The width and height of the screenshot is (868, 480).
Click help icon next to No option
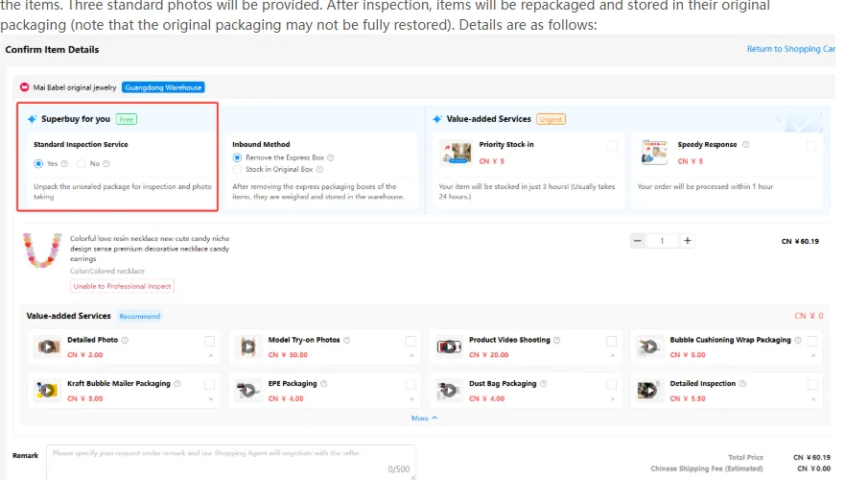(106, 163)
